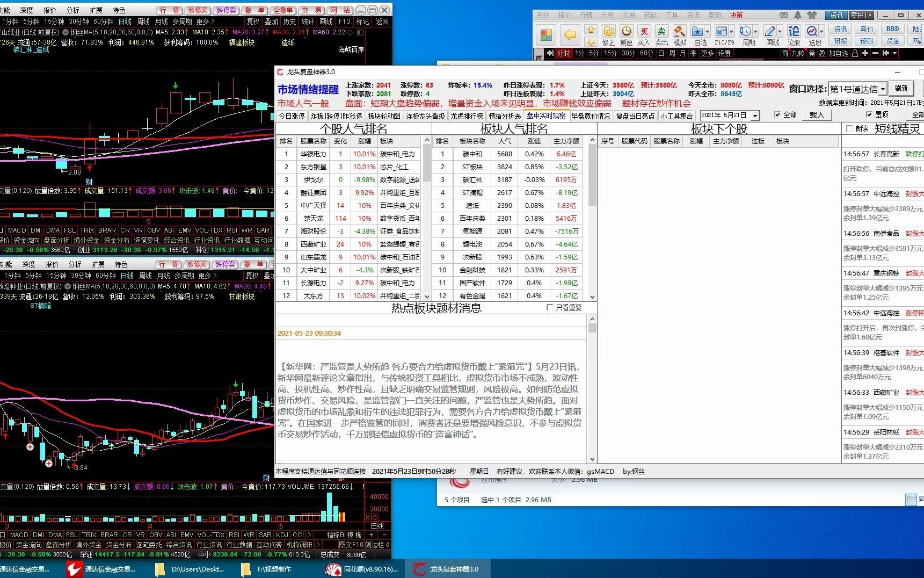Viewport: 924px width, 578px height.
Task: Enable the 只看重要 checkbox
Action: [x=549, y=307]
